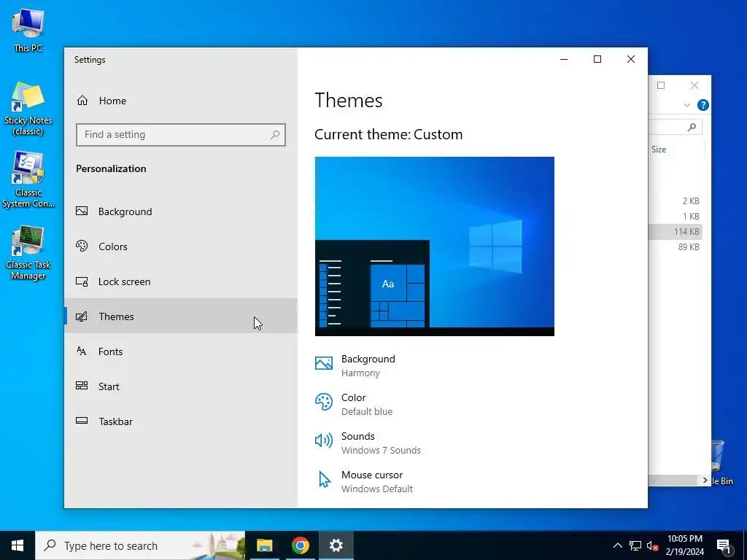Select the 1 KB file row in background window
Image resolution: width=747 pixels, height=560 pixels.
coord(675,216)
